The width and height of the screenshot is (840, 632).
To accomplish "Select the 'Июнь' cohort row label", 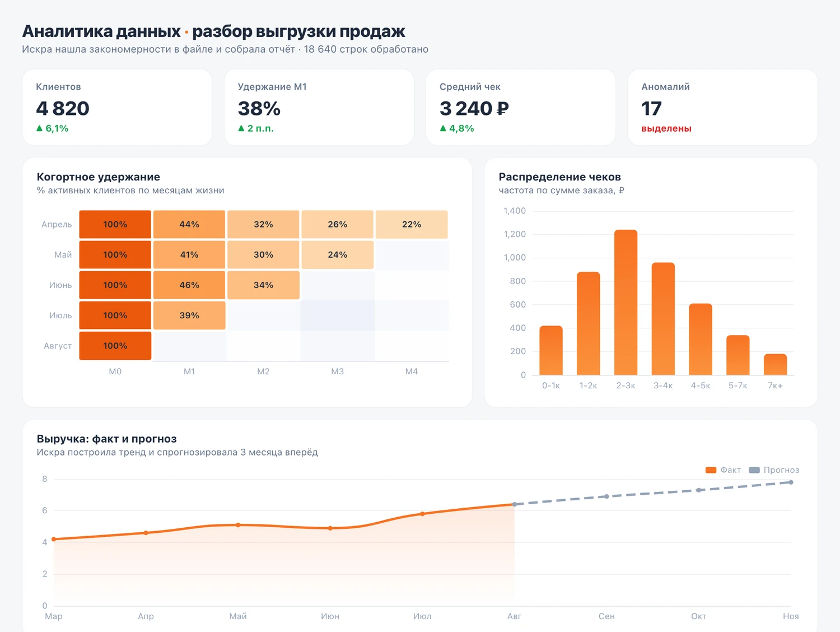I will click(x=60, y=285).
